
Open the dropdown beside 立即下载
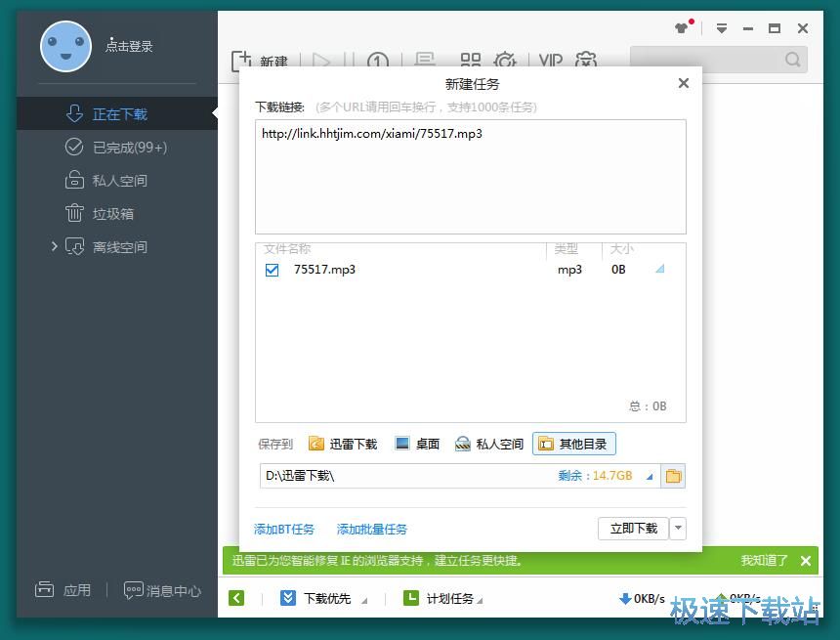678,529
